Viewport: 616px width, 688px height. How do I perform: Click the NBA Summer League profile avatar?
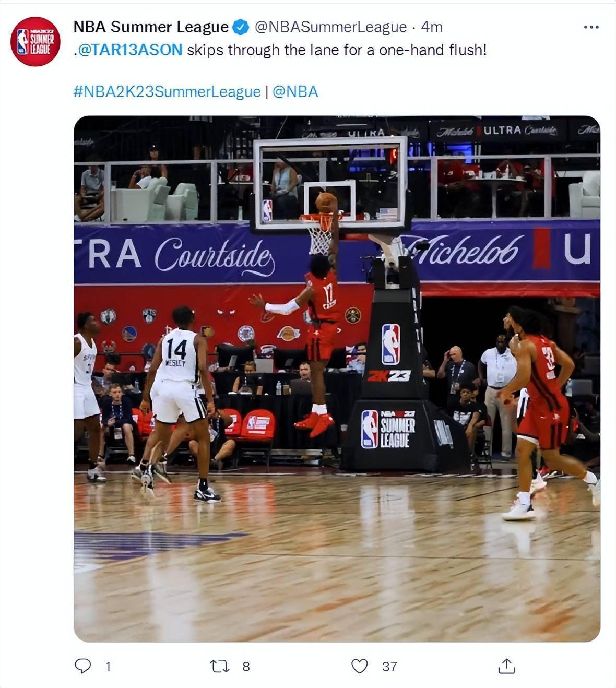(35, 41)
